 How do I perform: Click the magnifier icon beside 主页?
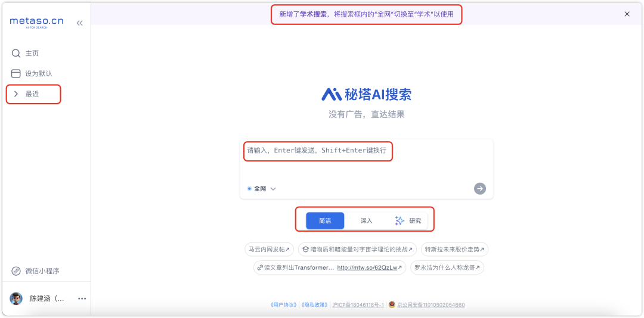(x=16, y=54)
